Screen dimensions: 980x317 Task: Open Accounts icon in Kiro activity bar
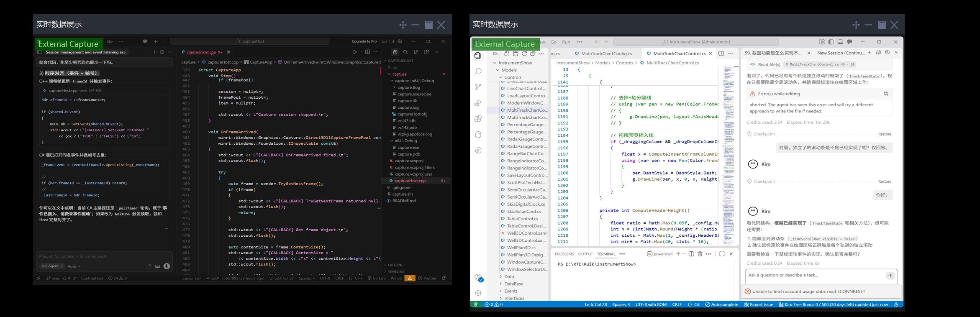click(478, 278)
